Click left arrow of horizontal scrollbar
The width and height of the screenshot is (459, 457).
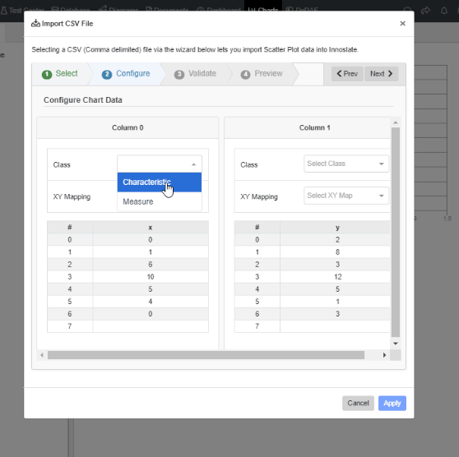coord(42,355)
